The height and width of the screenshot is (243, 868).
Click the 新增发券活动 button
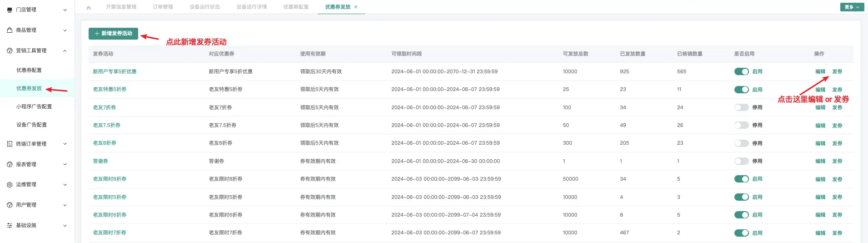pyautogui.click(x=113, y=33)
